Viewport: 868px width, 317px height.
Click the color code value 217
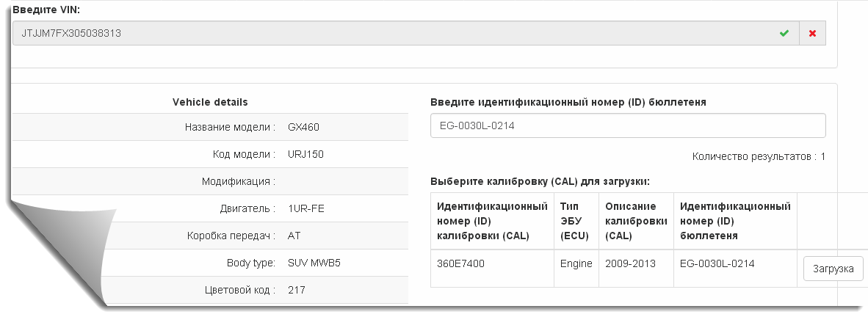tap(297, 290)
